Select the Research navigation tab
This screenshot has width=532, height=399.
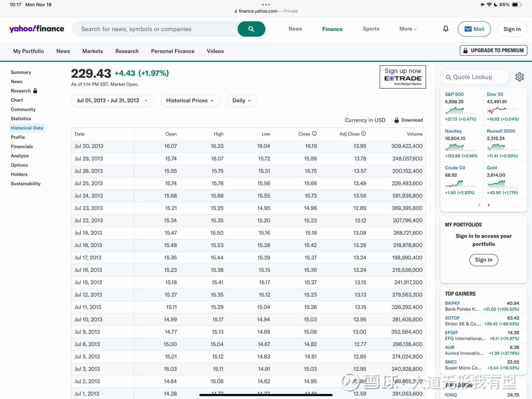click(127, 51)
